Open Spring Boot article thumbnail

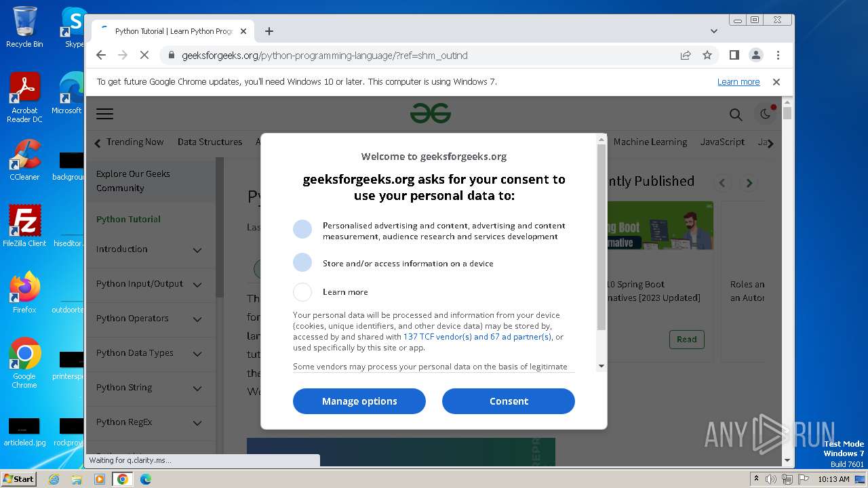[x=660, y=226]
